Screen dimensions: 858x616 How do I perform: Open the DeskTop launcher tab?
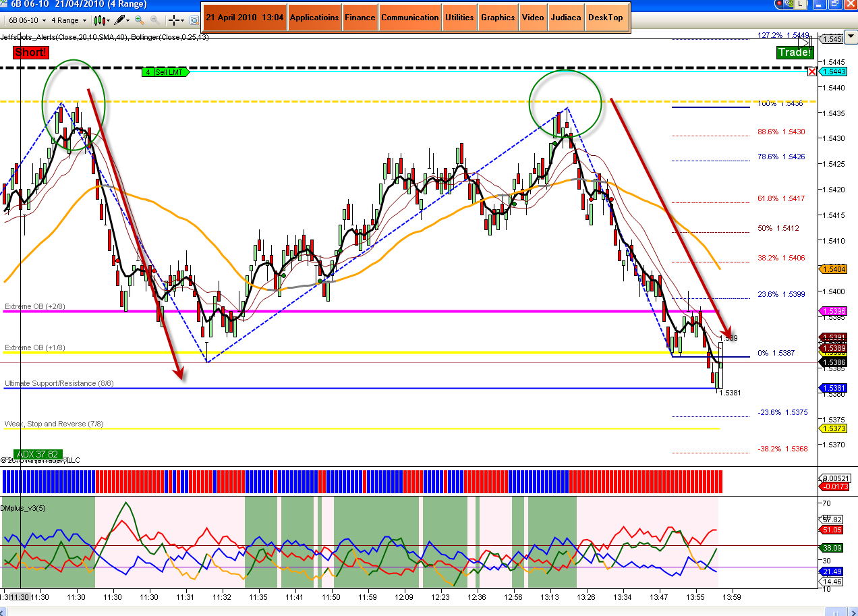coord(606,18)
